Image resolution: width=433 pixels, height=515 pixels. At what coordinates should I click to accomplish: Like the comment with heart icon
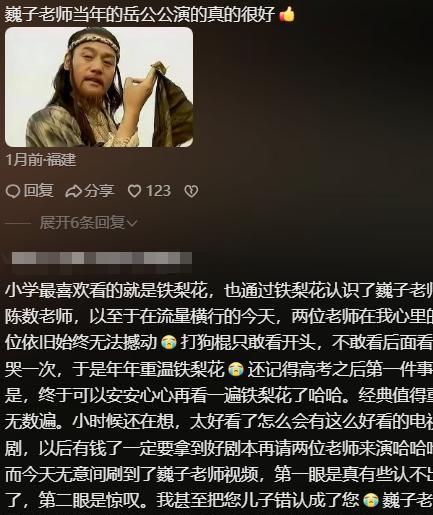coord(135,191)
